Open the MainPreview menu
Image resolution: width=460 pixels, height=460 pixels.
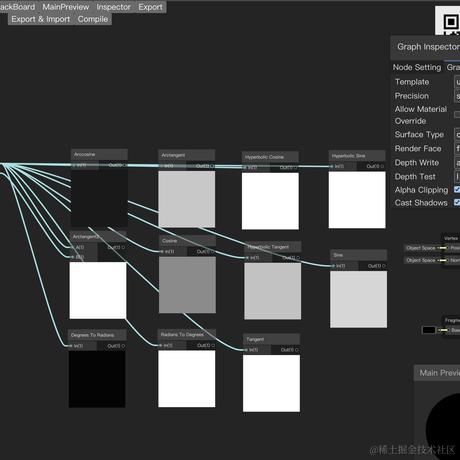tap(66, 7)
